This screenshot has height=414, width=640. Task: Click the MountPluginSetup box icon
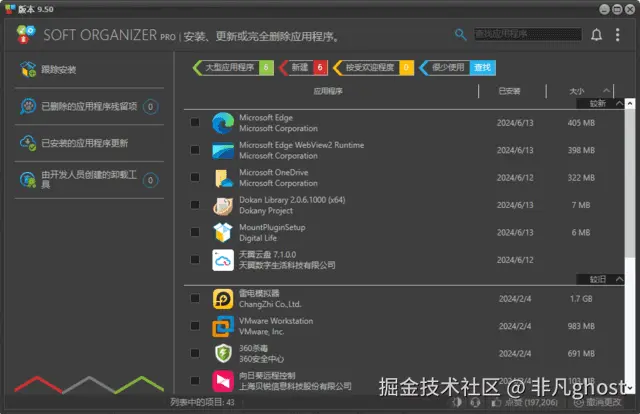click(223, 232)
